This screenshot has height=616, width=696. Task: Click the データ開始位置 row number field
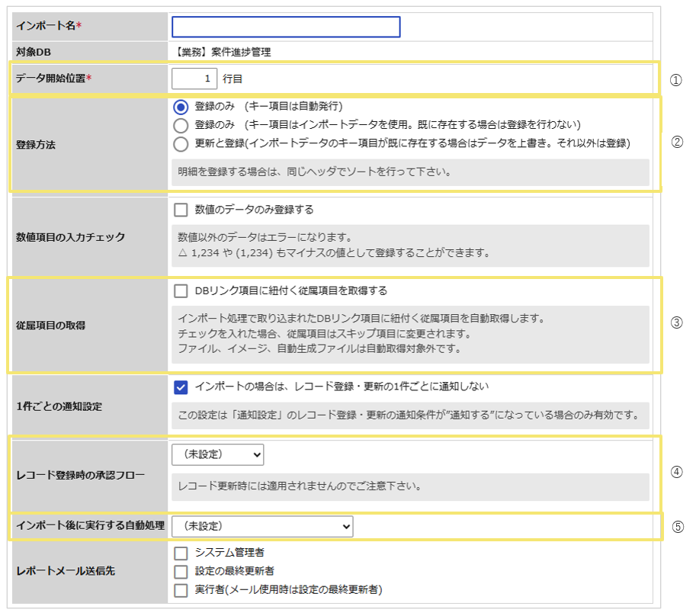[x=194, y=79]
